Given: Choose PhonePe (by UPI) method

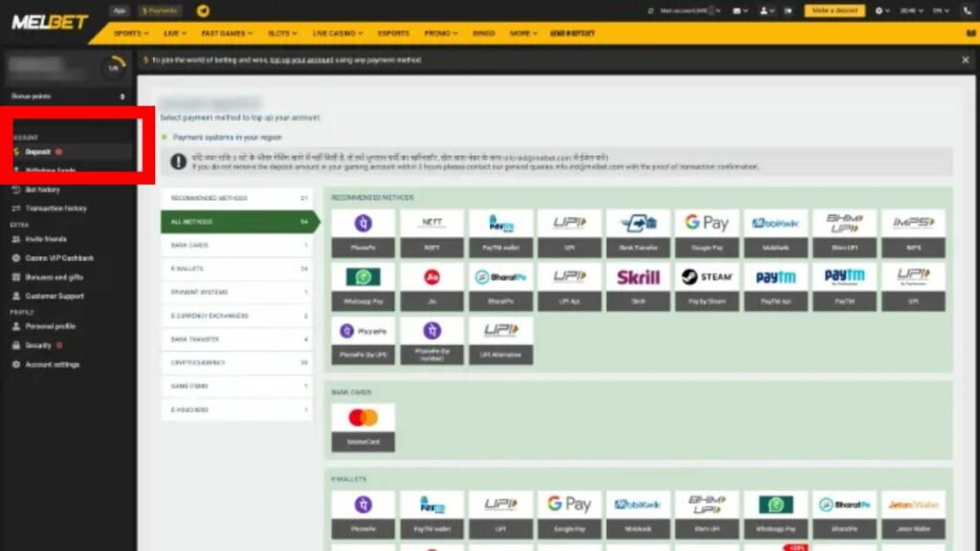Looking at the screenshot, I should pos(363,342).
